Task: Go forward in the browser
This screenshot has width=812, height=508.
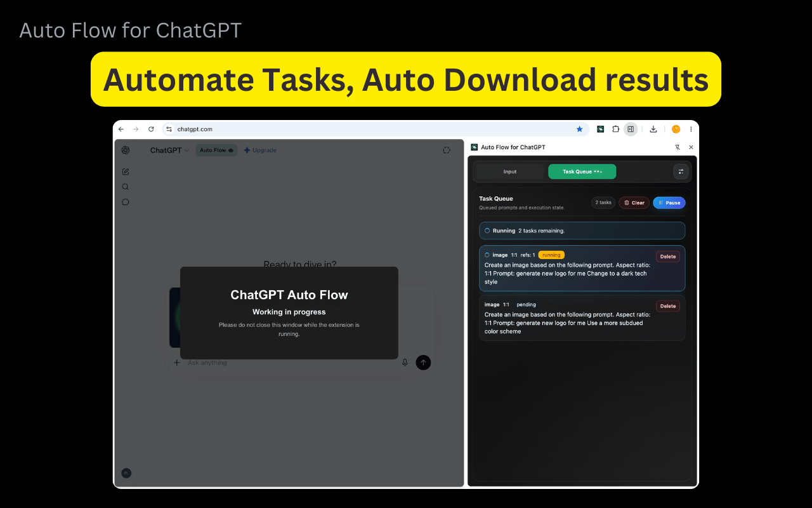Action: (x=136, y=129)
